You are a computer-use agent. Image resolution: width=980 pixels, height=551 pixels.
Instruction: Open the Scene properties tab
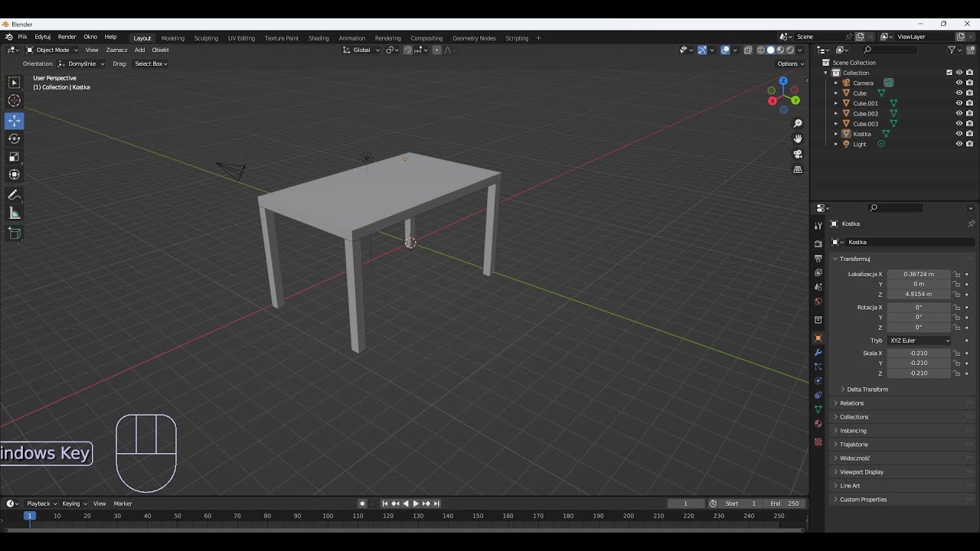pos(818,287)
